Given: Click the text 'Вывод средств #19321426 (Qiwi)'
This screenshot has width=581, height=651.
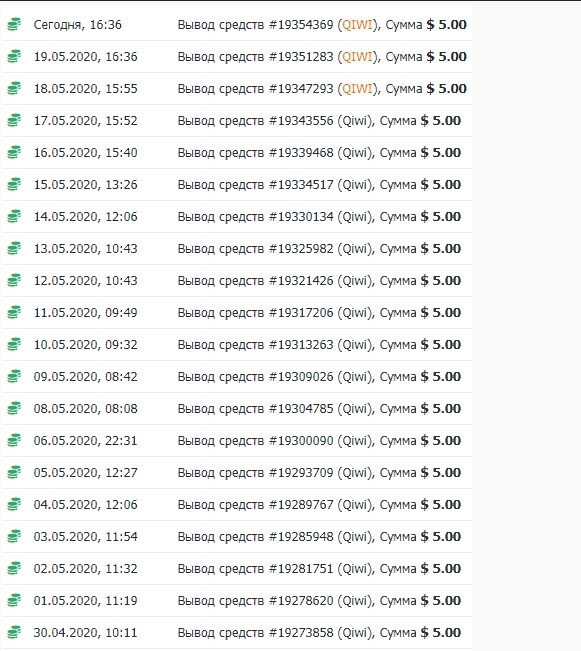Looking at the screenshot, I should tap(275, 281).
